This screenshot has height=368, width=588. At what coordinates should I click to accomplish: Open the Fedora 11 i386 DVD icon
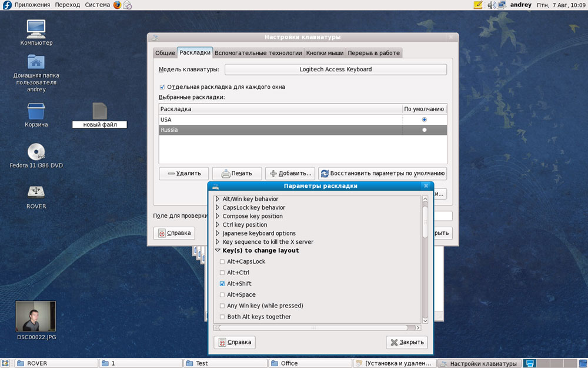click(x=36, y=152)
